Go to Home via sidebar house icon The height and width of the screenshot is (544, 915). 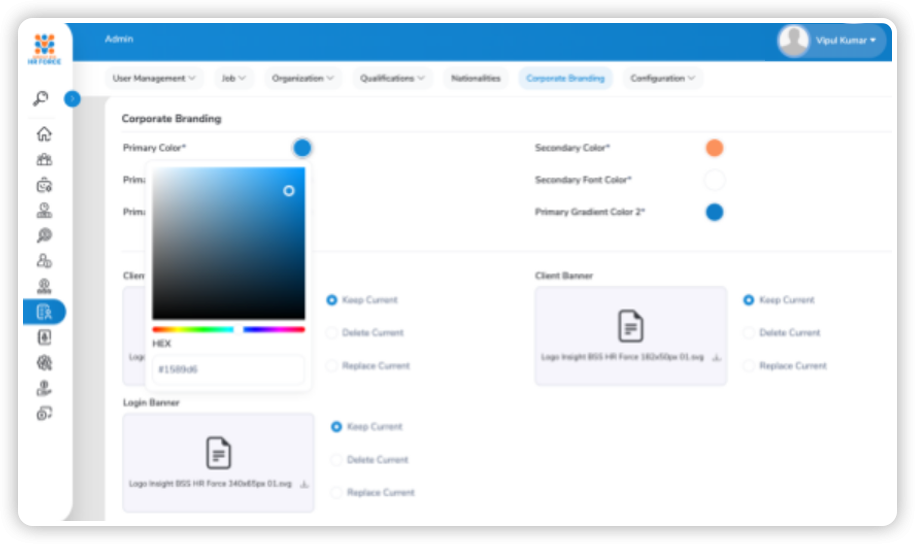click(x=44, y=134)
